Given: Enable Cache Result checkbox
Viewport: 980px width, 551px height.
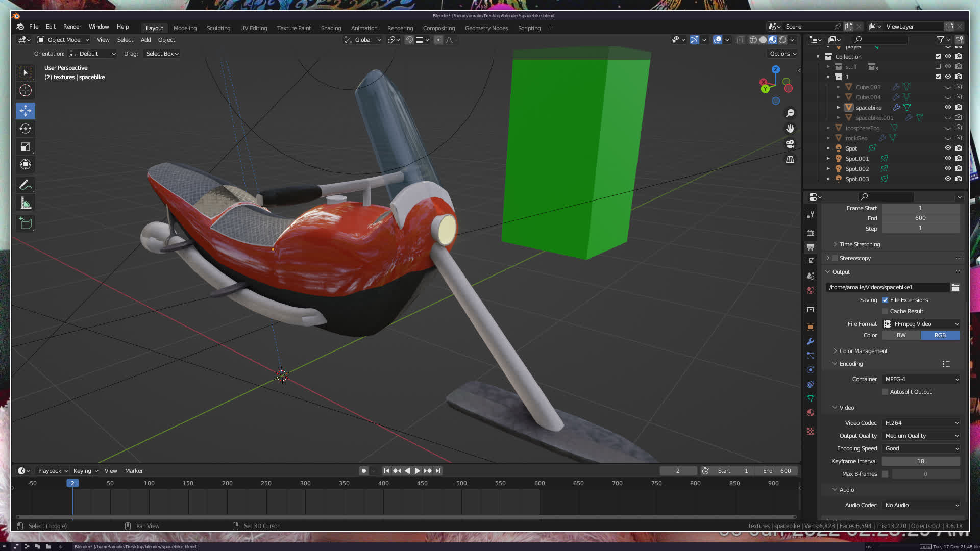Looking at the screenshot, I should (885, 311).
